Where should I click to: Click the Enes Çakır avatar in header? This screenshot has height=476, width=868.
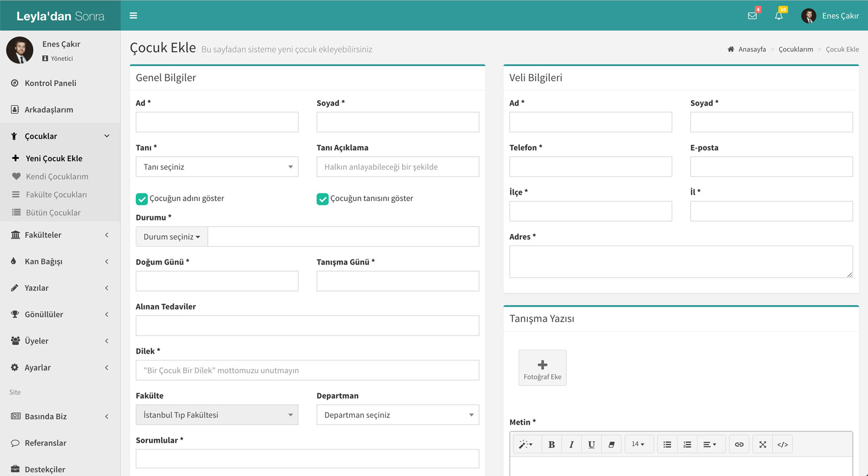[808, 16]
